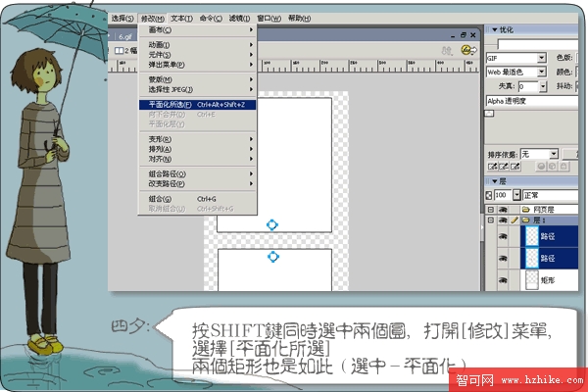This screenshot has width=588, height=392.
Task: Collapse the 优化 panel with its triangle
Action: tap(493, 29)
